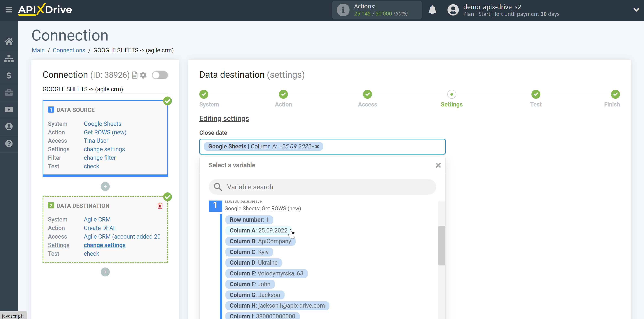This screenshot has height=319, width=644.
Task: Click change settings in data source
Action: point(104,149)
